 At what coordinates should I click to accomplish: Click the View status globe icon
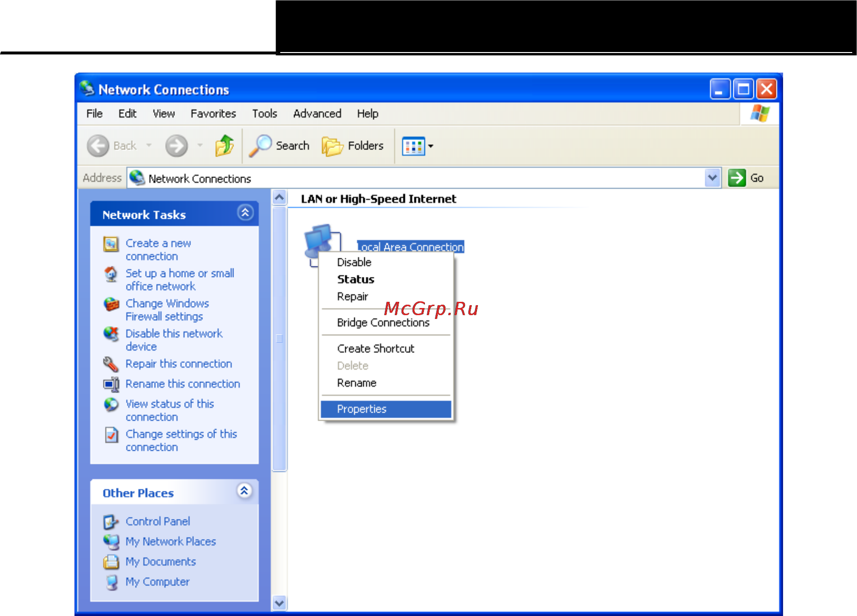click(x=111, y=404)
